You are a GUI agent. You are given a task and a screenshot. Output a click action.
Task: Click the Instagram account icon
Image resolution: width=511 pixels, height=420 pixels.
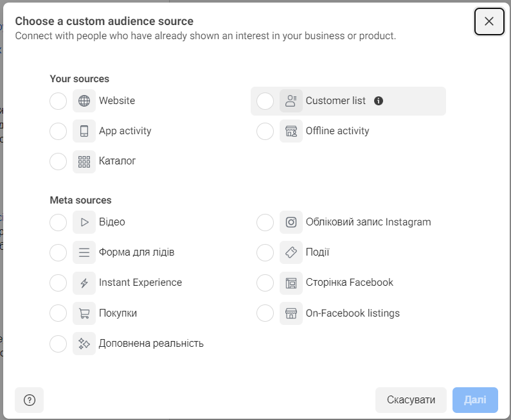click(x=291, y=222)
